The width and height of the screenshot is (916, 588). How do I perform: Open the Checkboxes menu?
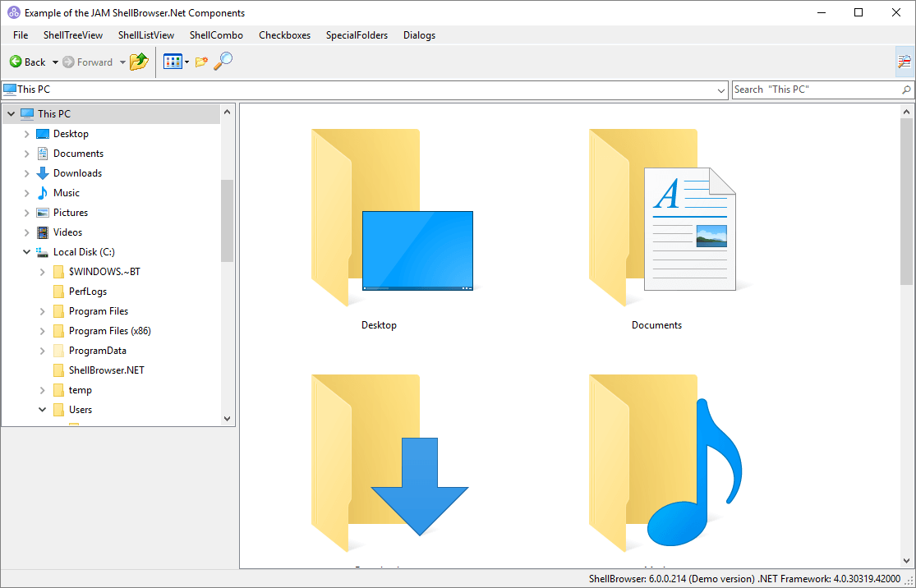click(284, 35)
